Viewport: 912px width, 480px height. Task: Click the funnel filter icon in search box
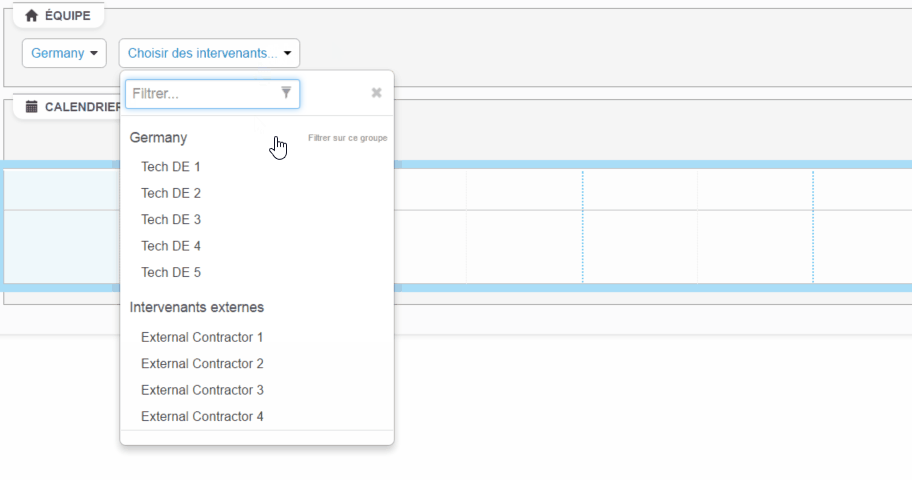click(286, 93)
